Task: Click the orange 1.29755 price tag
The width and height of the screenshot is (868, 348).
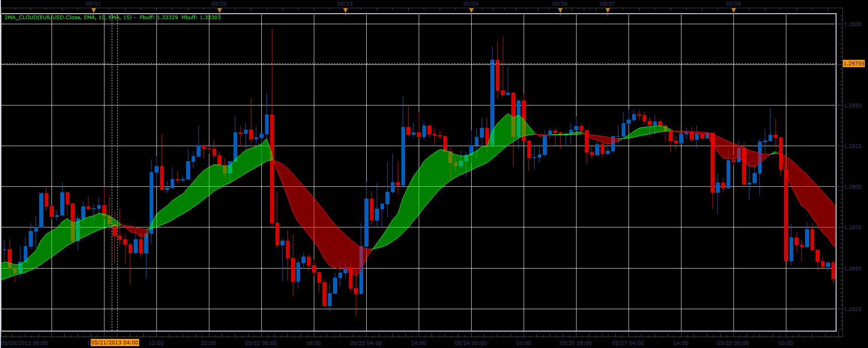Action: [x=853, y=63]
